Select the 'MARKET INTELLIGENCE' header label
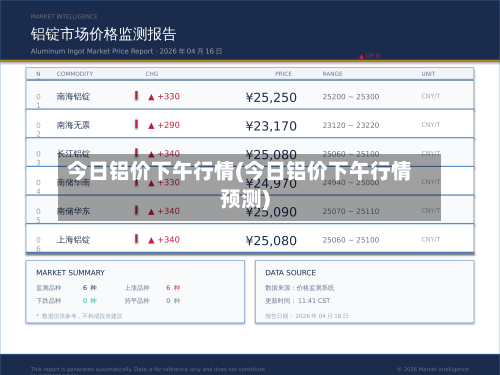 click(64, 16)
